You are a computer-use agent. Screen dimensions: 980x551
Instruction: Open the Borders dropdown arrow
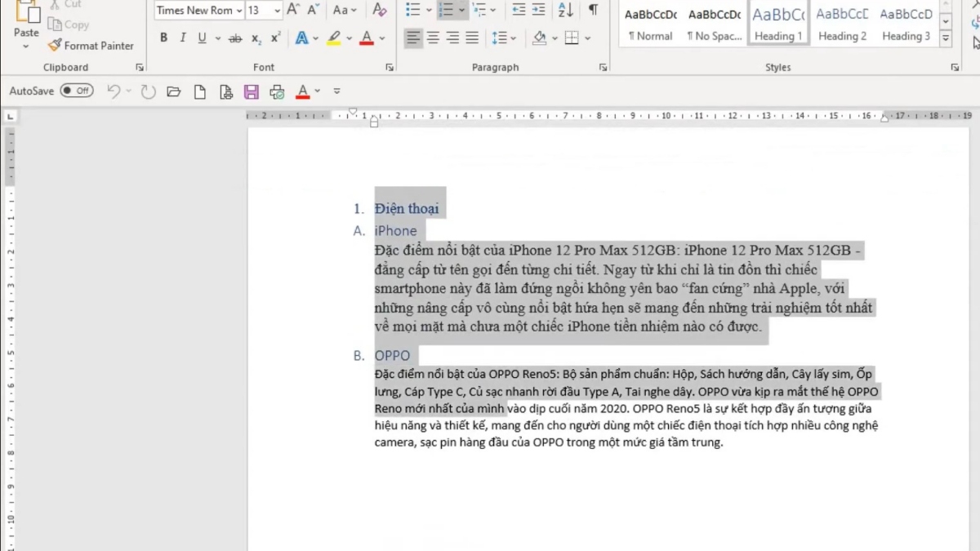pos(588,38)
